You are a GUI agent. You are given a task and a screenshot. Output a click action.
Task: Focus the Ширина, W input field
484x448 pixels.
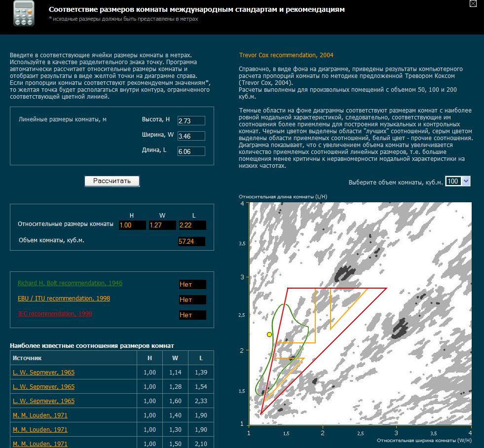191,136
